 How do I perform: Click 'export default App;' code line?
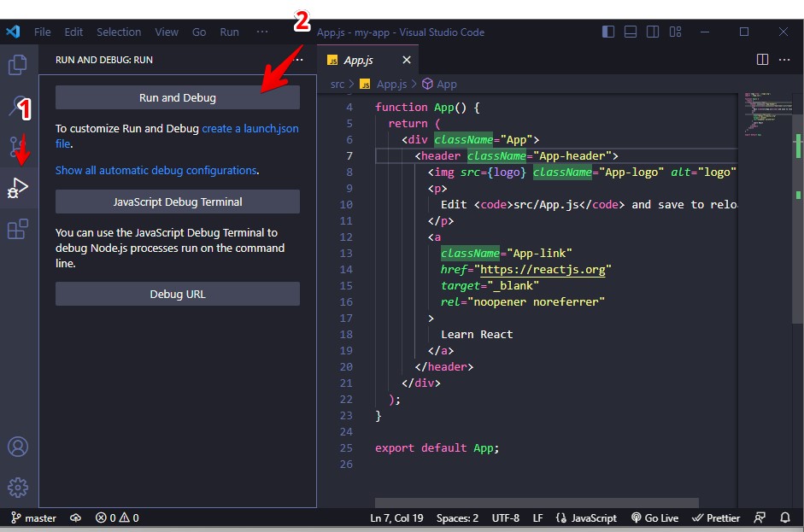coord(437,448)
